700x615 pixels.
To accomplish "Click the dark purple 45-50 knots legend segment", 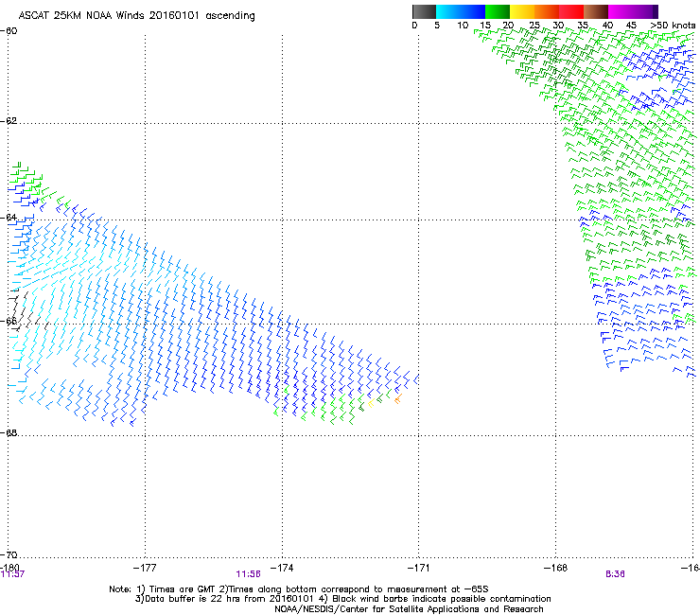I will 645,11.
